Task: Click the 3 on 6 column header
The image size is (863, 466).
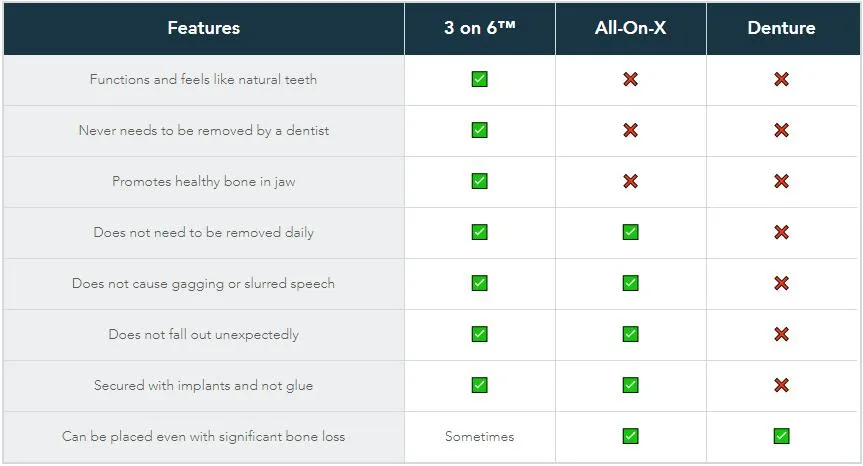Action: (479, 28)
